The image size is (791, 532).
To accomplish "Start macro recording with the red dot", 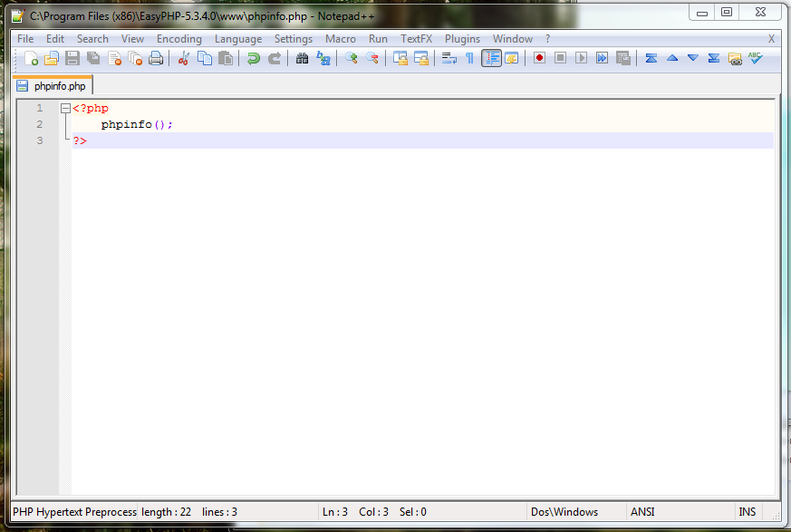I will 539,59.
